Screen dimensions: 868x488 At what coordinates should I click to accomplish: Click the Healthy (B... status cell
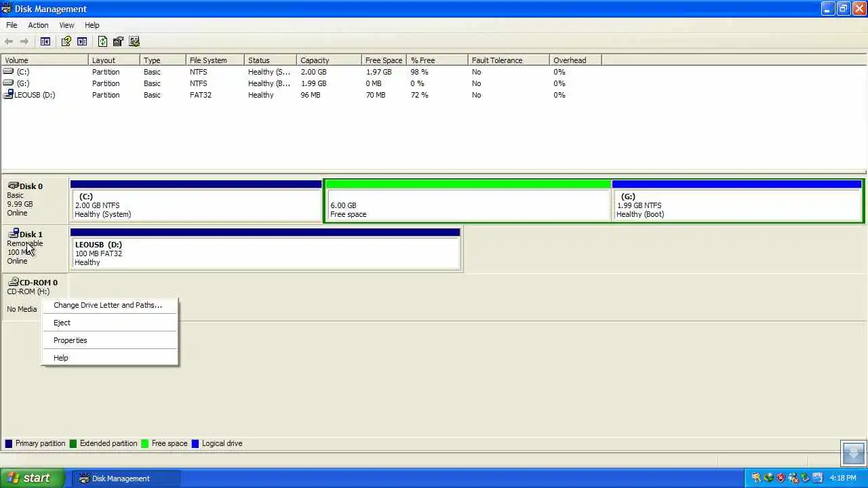[269, 83]
